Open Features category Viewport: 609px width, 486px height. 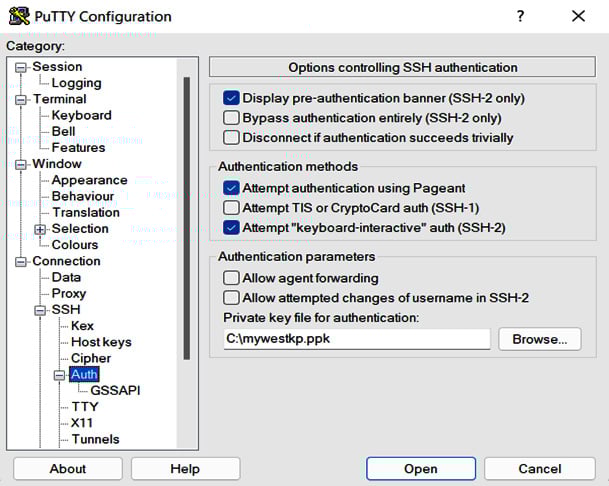pyautogui.click(x=78, y=148)
